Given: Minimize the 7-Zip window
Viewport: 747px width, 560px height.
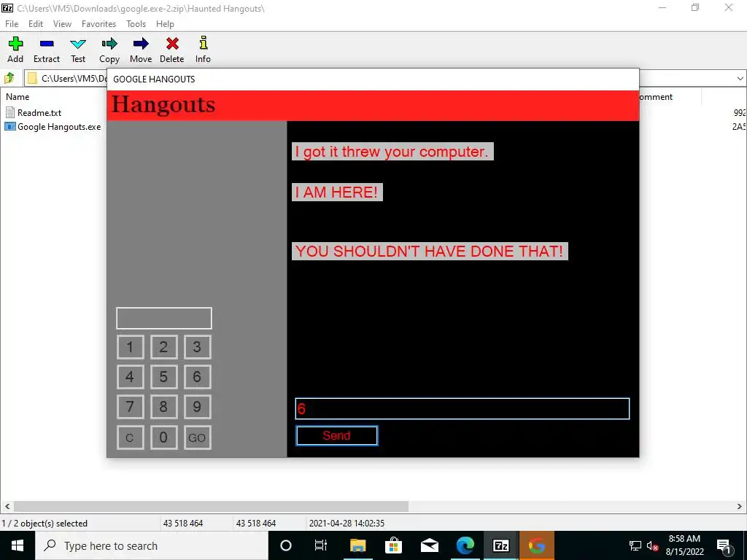Looking at the screenshot, I should (x=662, y=7).
